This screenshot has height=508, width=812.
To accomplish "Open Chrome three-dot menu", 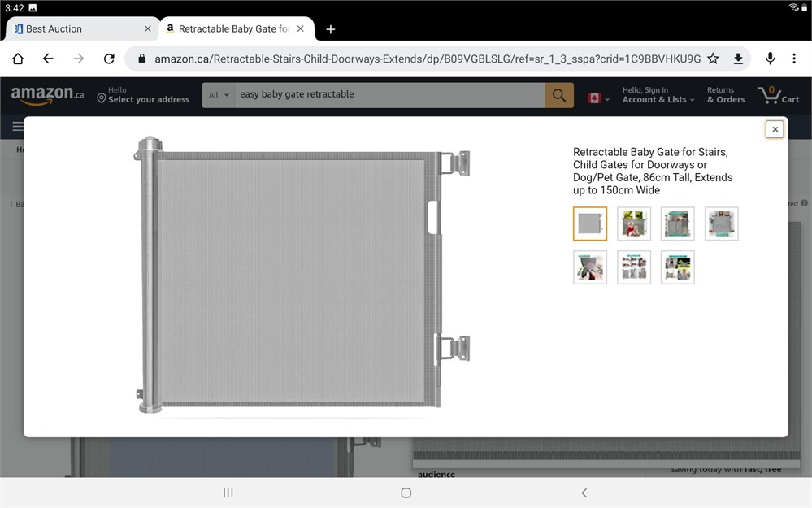I will [x=794, y=59].
